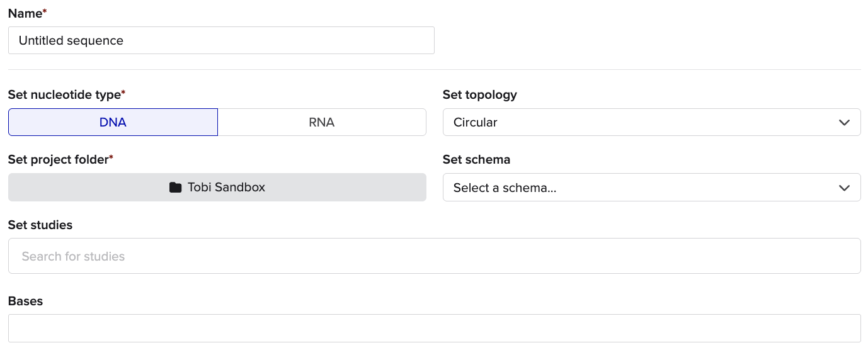Click the Set project folder label
This screenshot has height=355, width=868.
(x=58, y=160)
